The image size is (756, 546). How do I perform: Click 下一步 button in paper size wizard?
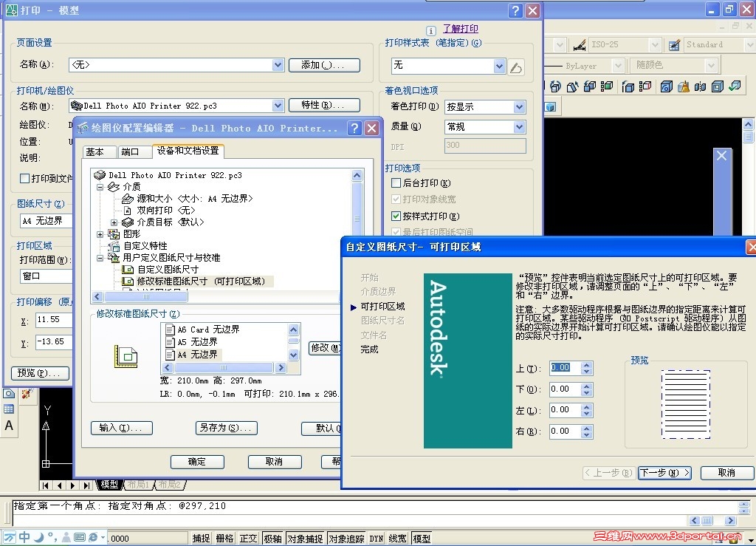point(664,473)
